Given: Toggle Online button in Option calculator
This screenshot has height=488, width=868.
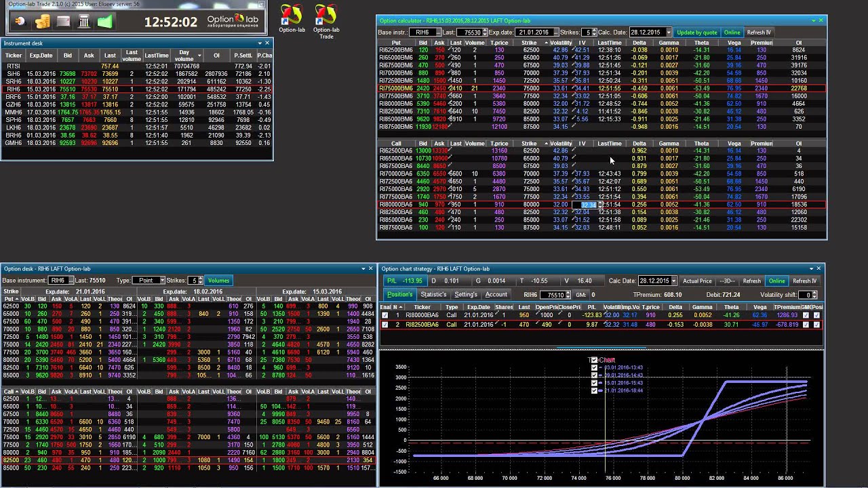Looking at the screenshot, I should point(732,33).
